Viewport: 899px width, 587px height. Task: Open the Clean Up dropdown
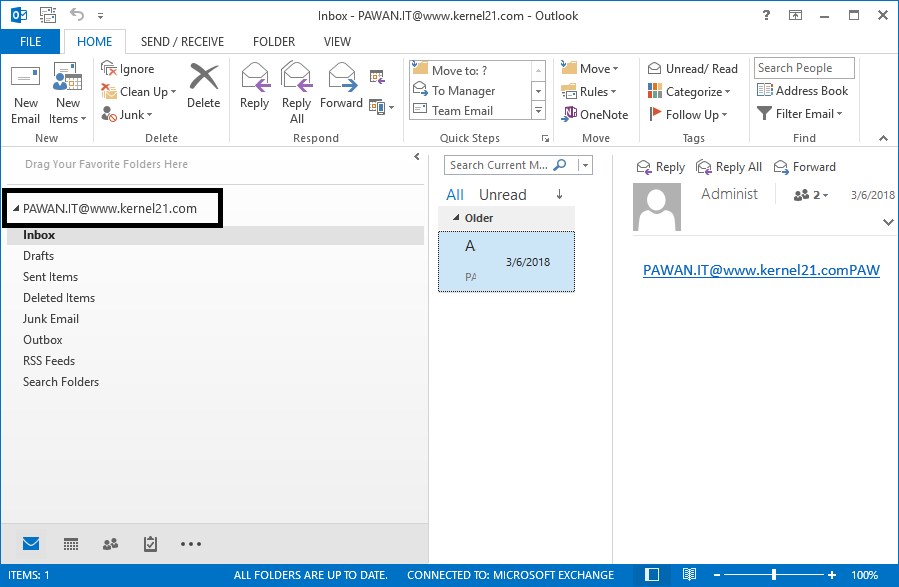coord(139,92)
